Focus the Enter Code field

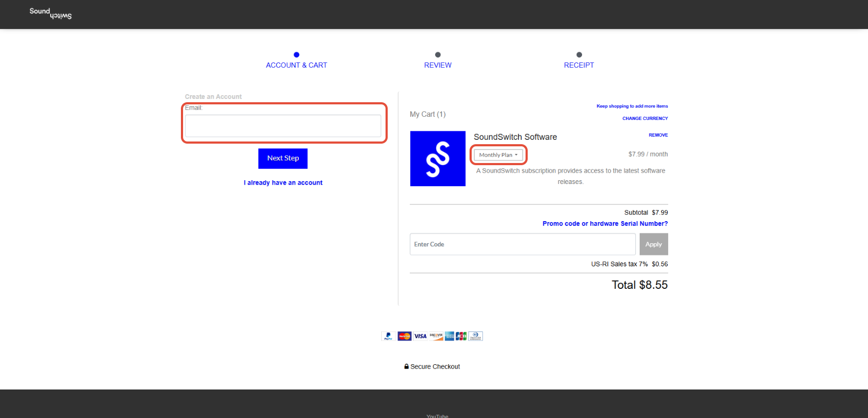(x=523, y=244)
